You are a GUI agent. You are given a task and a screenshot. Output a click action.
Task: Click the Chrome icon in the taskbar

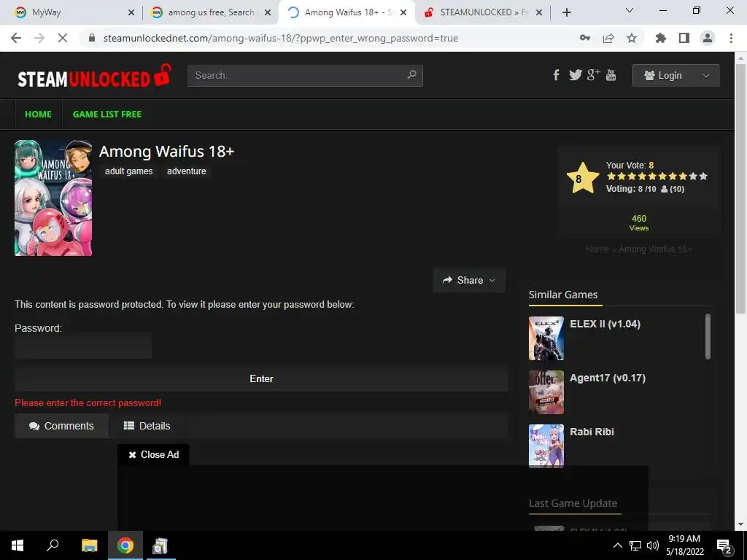tap(125, 545)
